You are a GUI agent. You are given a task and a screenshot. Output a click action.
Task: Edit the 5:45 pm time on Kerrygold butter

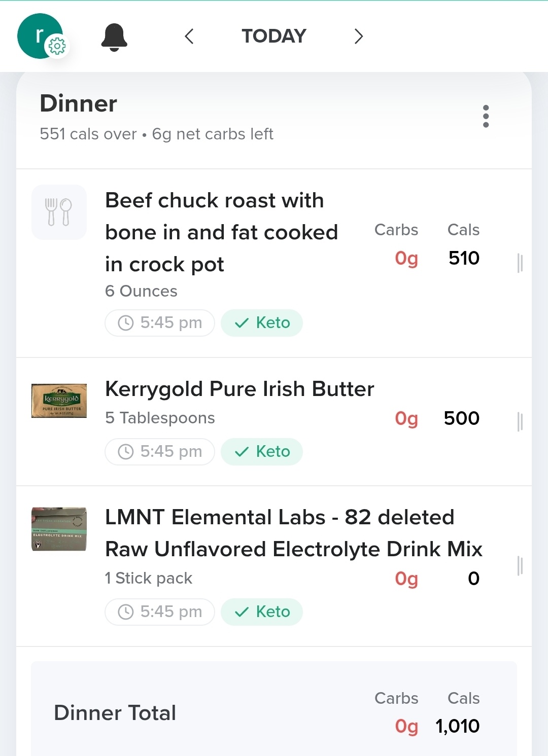click(160, 452)
